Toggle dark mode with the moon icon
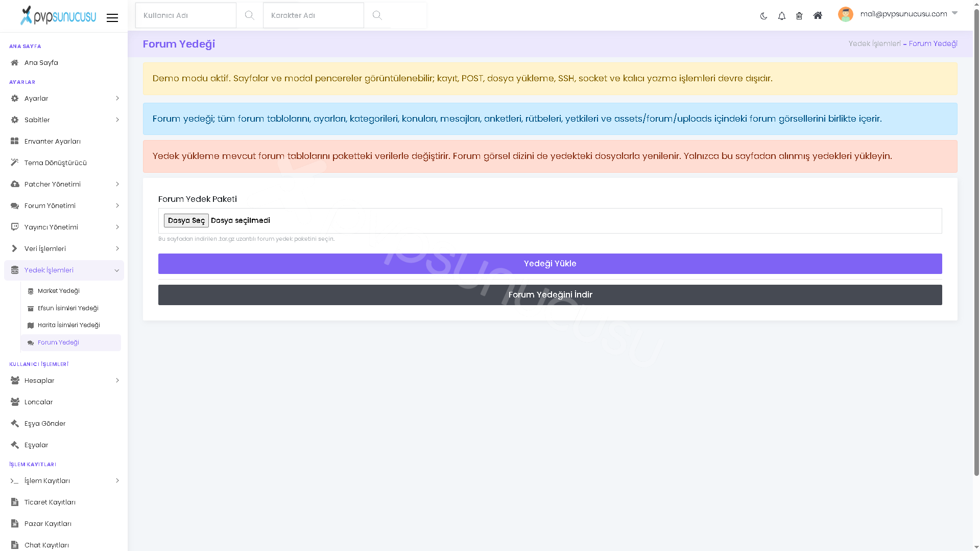The height and width of the screenshot is (551, 980). [x=763, y=16]
